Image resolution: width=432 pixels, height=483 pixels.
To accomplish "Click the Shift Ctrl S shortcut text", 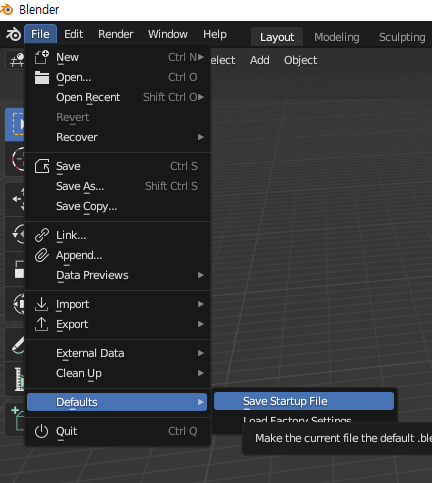I will [171, 186].
